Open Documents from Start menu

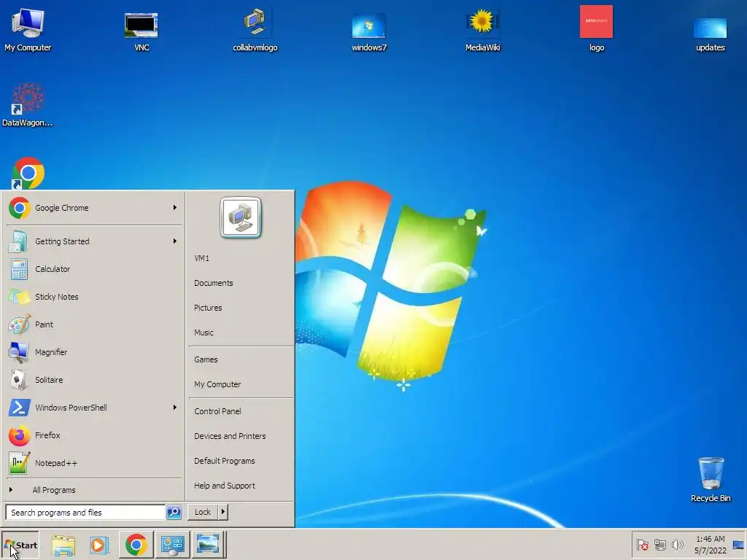click(x=241, y=283)
